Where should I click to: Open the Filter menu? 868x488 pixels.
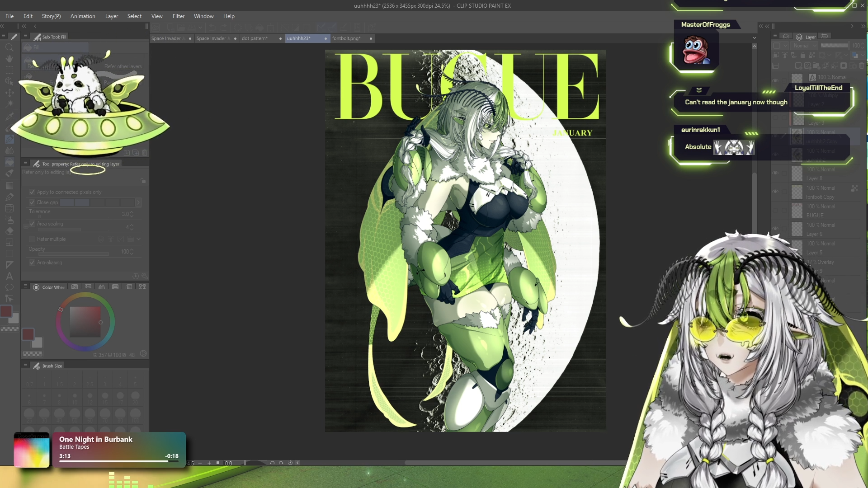[178, 16]
